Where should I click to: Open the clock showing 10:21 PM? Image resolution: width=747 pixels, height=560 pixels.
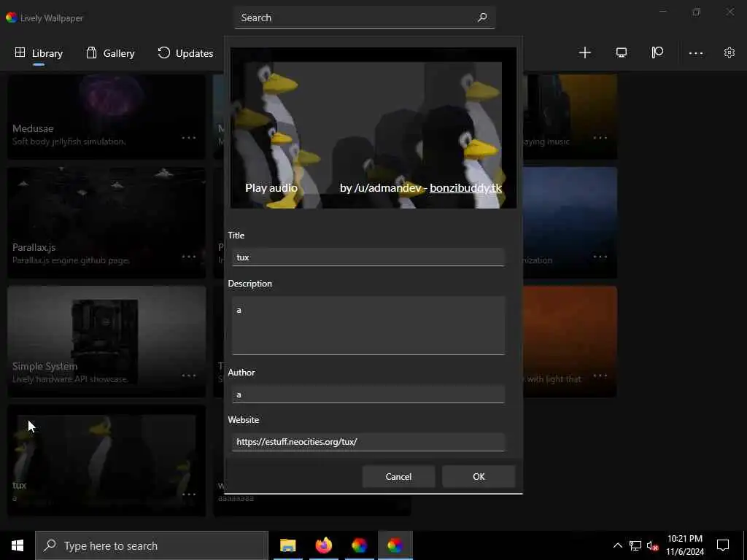[x=685, y=545]
